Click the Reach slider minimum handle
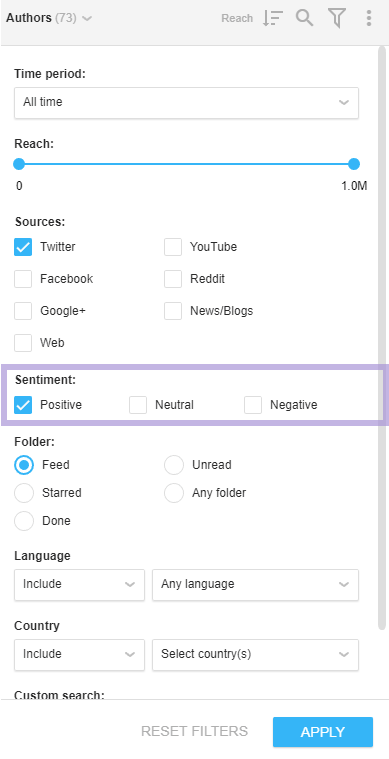Viewport: 389px width, 759px height. [x=19, y=164]
